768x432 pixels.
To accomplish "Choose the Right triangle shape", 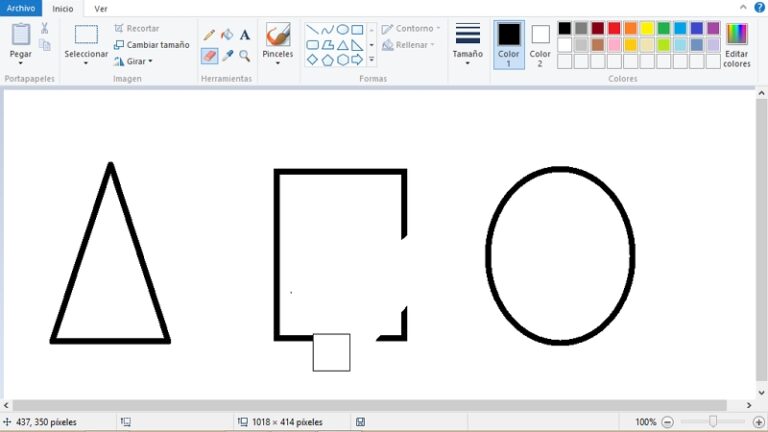I will (358, 45).
